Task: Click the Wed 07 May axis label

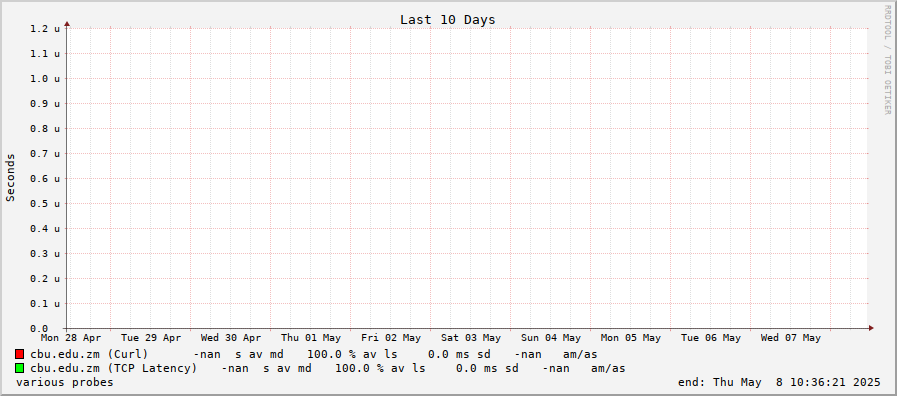Action: click(x=791, y=338)
